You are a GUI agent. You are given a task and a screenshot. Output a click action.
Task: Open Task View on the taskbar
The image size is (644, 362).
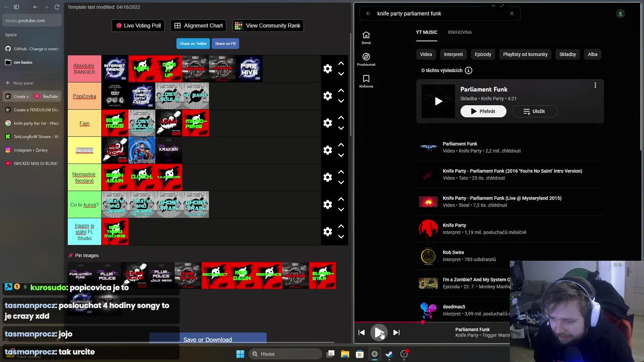coord(331,354)
